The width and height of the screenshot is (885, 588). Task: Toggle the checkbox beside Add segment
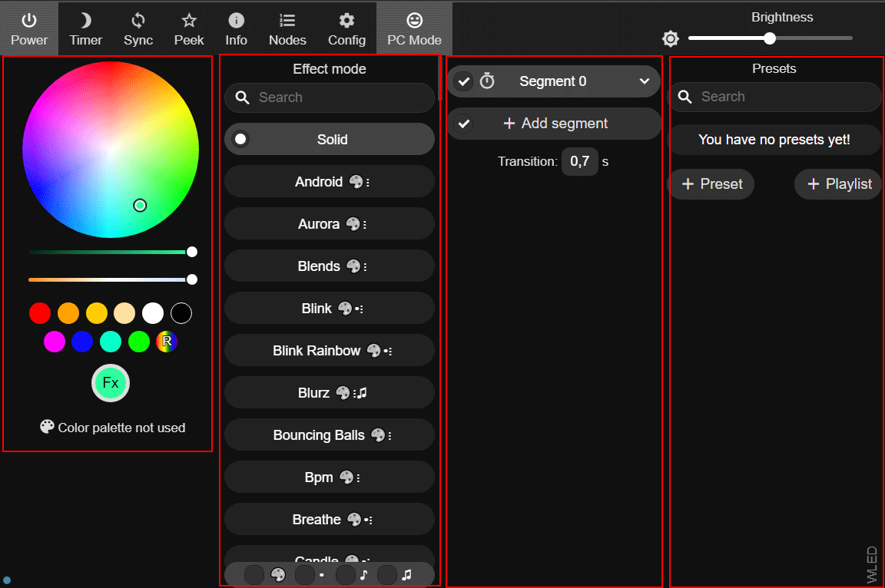(464, 124)
